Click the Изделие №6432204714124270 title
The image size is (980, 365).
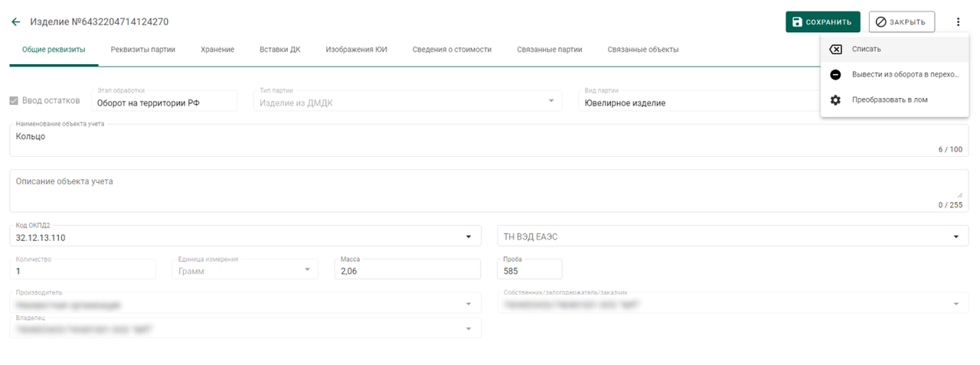point(100,22)
